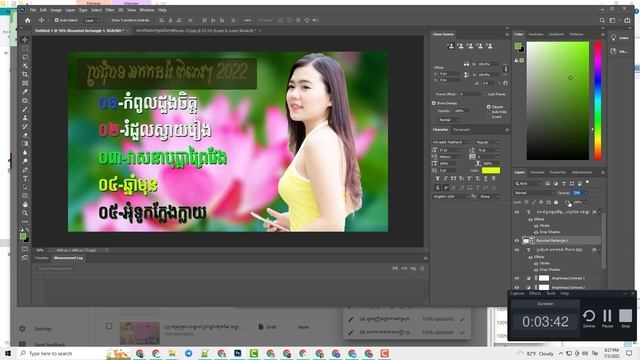The width and height of the screenshot is (640, 360).
Task: Click the Faux Bold T icon in Character panel
Action: pyautogui.click(x=438, y=178)
